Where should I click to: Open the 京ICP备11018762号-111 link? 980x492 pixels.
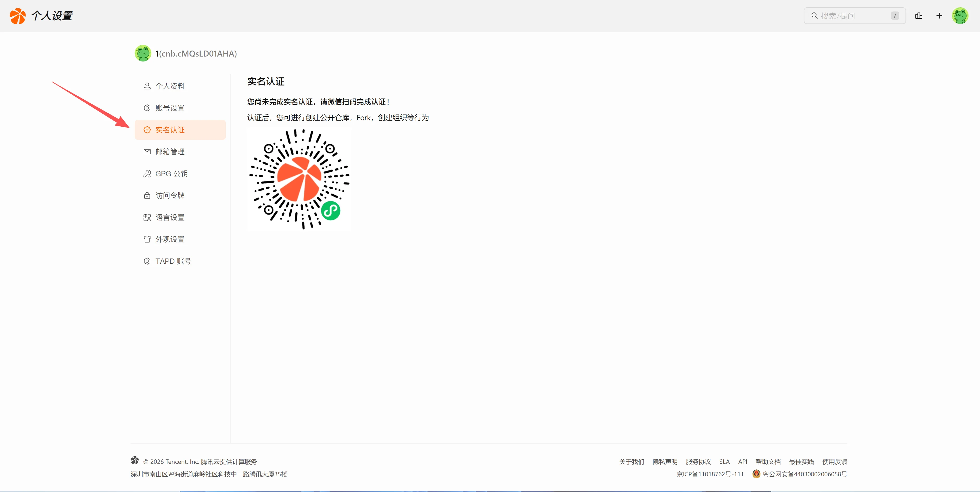[x=710, y=474]
